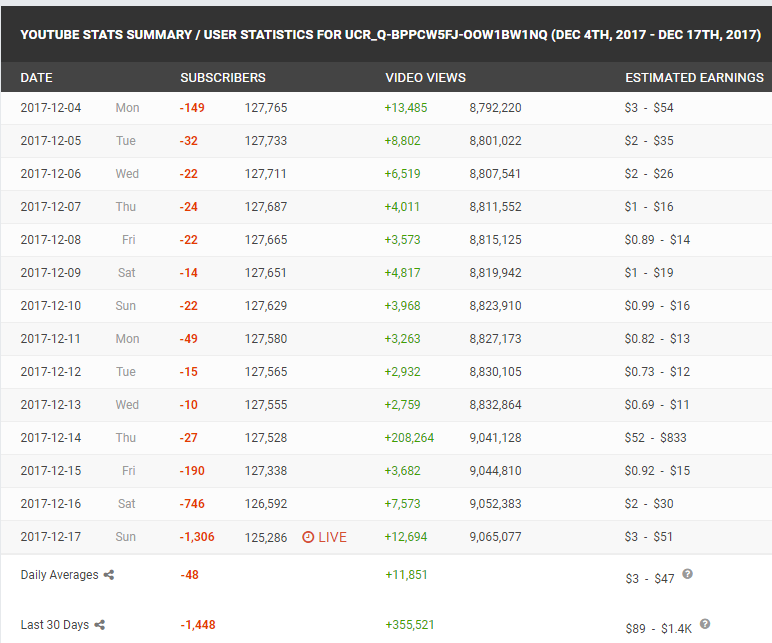This screenshot has height=643, width=772.
Task: Click earnings $52 - $833
Action: 655,438
